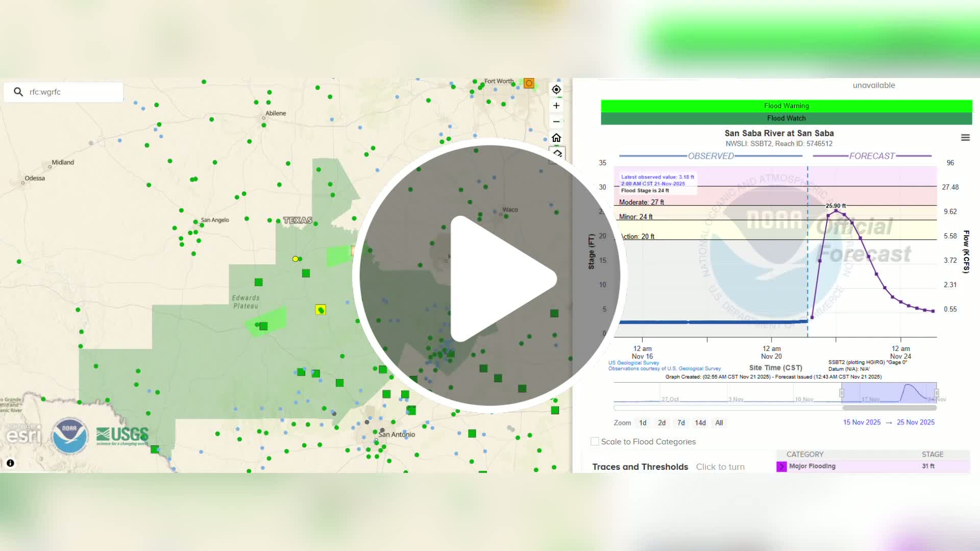Set chart zoom to 7d
The image size is (980, 551).
coord(681,422)
